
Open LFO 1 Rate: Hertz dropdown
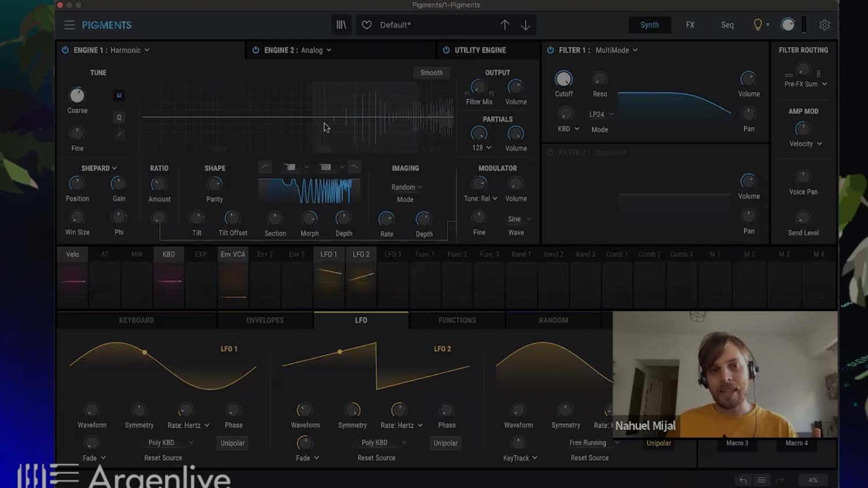point(189,426)
